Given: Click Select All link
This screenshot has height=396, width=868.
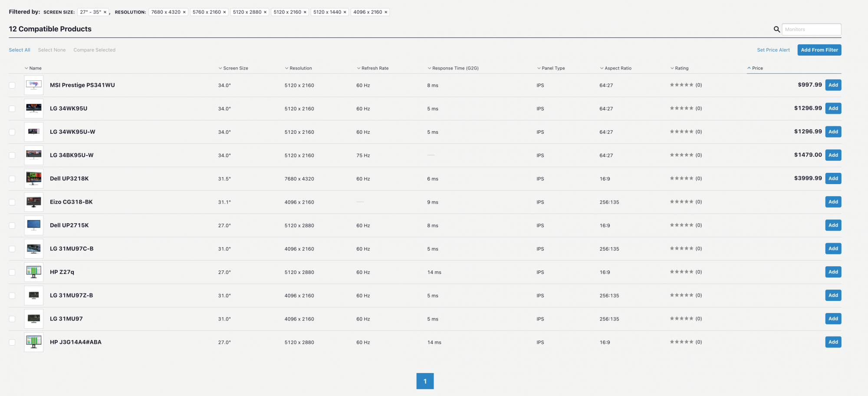Looking at the screenshot, I should pos(20,50).
